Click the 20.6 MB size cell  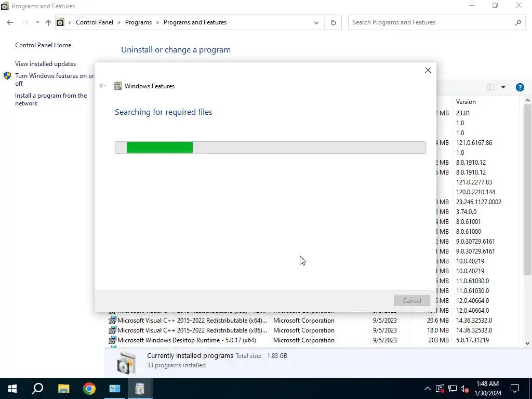click(437, 320)
